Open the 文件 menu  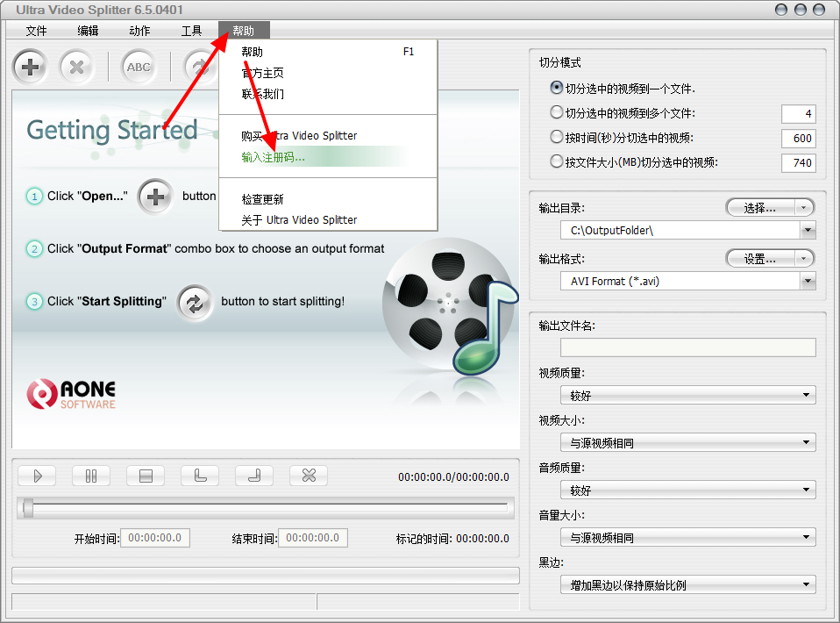pos(37,31)
